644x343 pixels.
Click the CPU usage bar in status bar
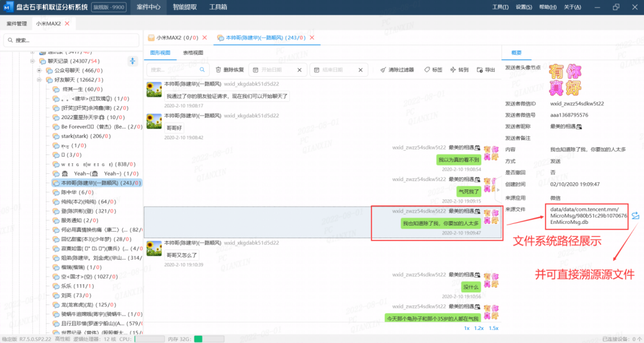click(150, 339)
